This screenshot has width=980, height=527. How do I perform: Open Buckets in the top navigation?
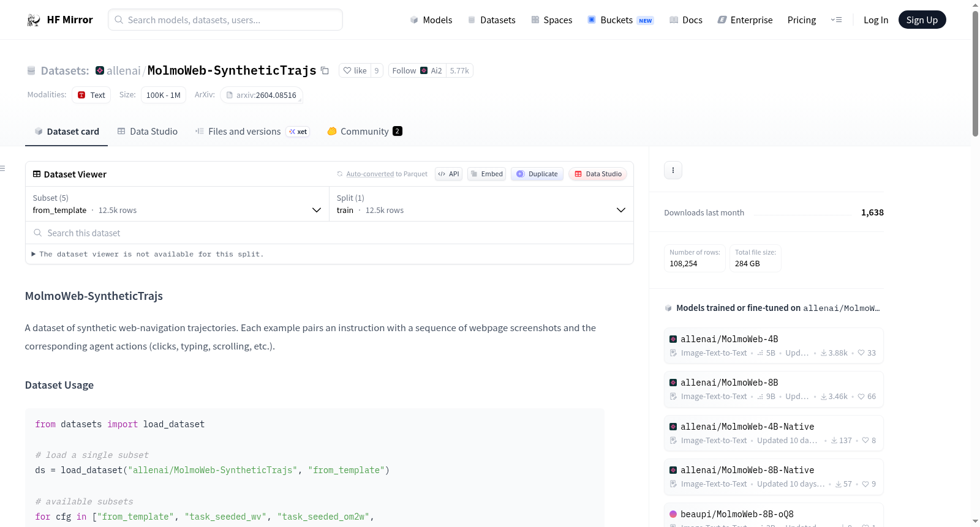pyautogui.click(x=620, y=20)
